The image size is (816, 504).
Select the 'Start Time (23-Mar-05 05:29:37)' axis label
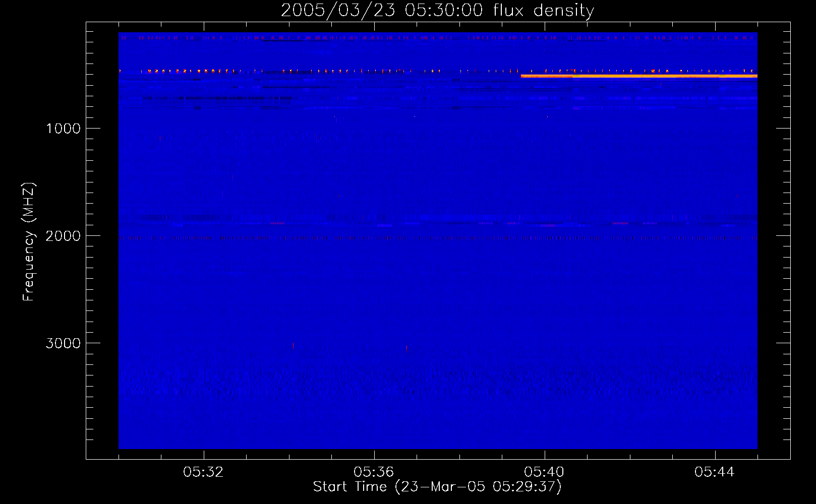(x=437, y=487)
